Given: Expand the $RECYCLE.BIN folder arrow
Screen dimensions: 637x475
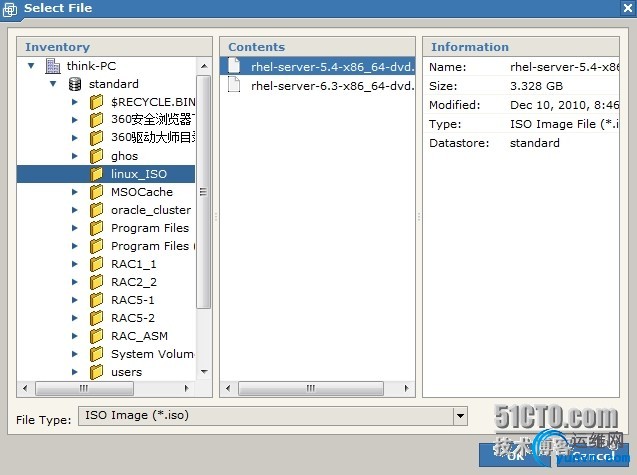Looking at the screenshot, I should [x=74, y=102].
